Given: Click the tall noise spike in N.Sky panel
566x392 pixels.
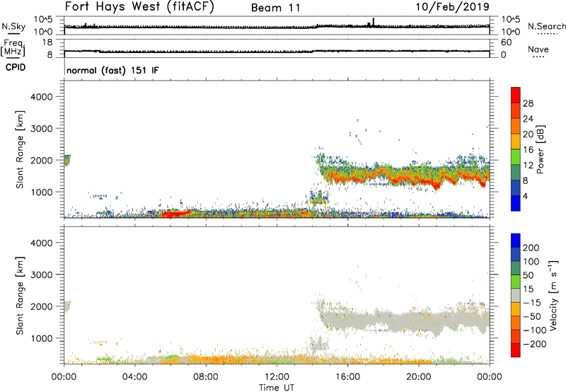Looking at the screenshot, I should pyautogui.click(x=374, y=22).
